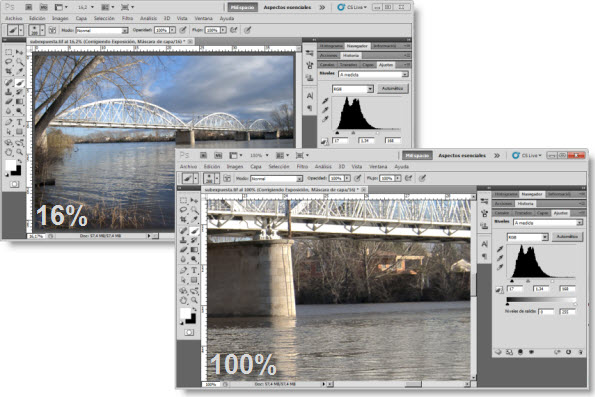The width and height of the screenshot is (595, 397).
Task: Open the 'A medida' preset dropdown in 16% window
Action: pyautogui.click(x=373, y=75)
